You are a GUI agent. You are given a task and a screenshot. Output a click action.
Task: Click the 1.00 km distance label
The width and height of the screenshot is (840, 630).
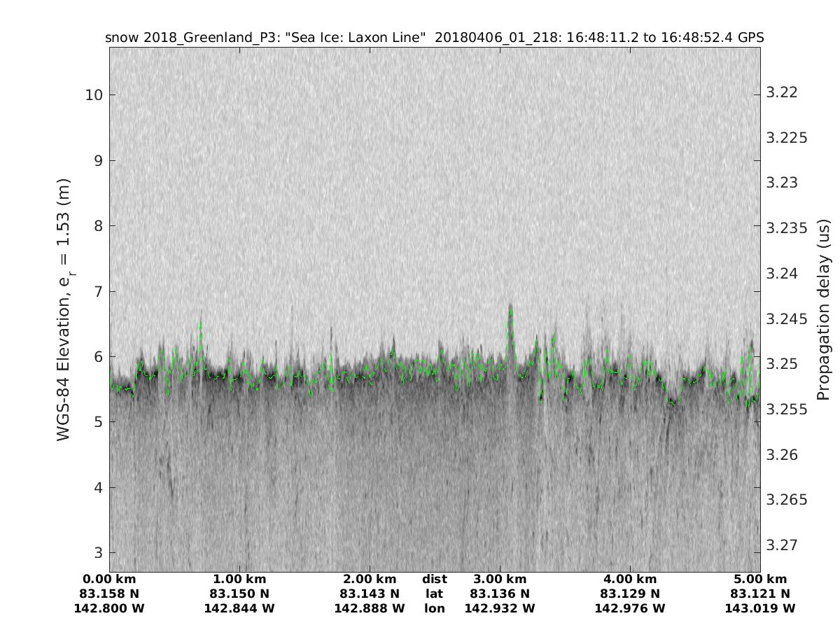tap(239, 579)
